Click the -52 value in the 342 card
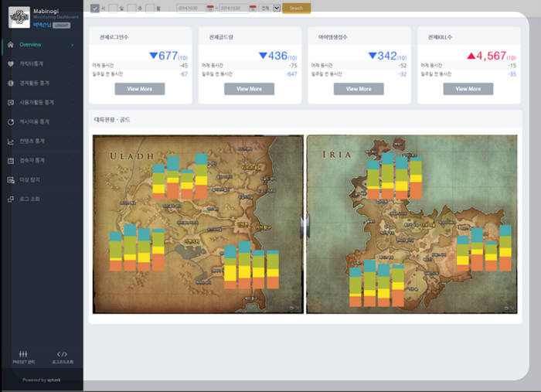541x392 pixels. click(x=403, y=66)
